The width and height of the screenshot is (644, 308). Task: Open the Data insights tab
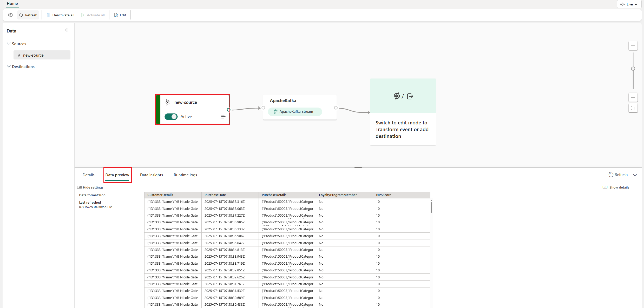152,175
